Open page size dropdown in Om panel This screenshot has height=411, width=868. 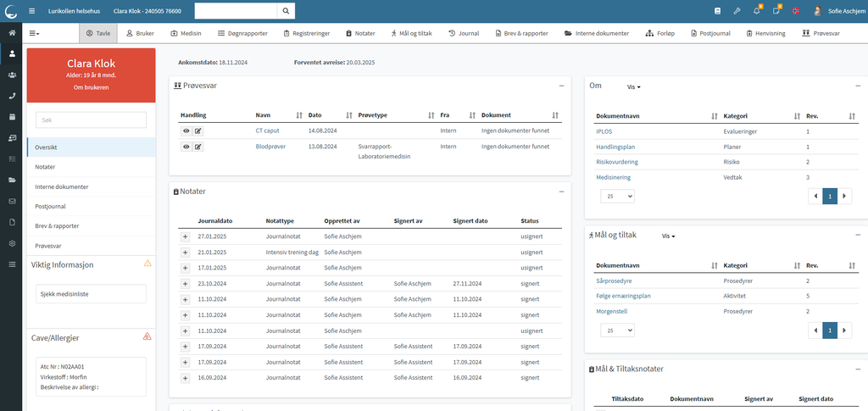(616, 196)
